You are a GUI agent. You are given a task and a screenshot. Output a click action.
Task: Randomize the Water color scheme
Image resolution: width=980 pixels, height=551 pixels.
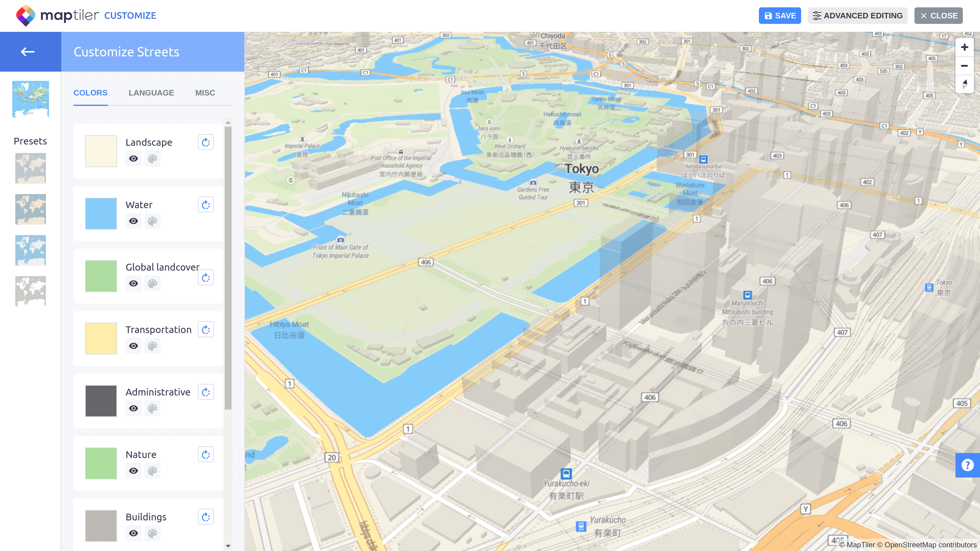[205, 204]
